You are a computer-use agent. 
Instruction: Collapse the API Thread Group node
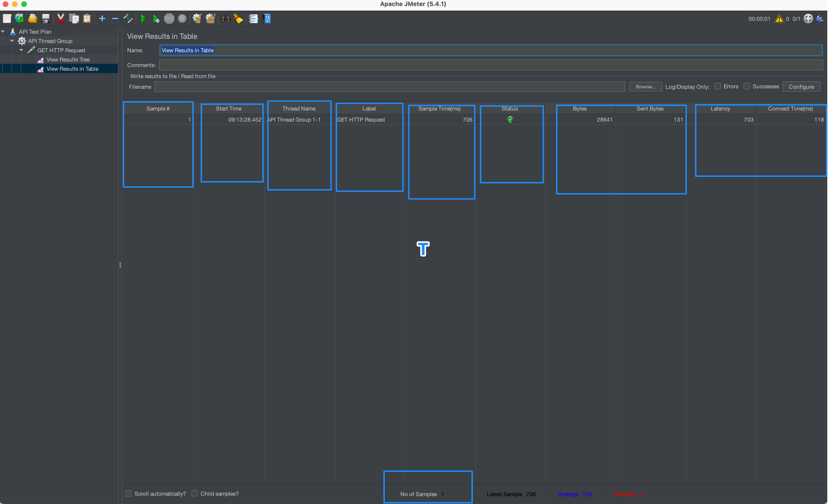point(12,41)
